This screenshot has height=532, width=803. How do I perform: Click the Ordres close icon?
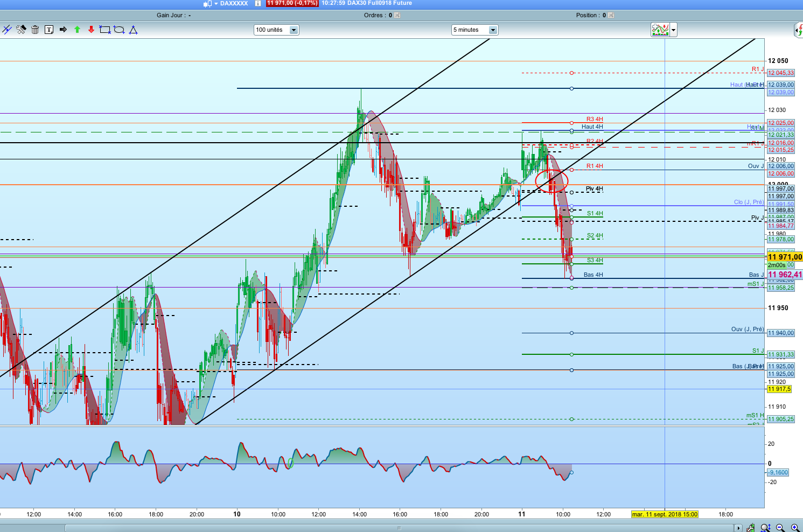pyautogui.click(x=397, y=15)
